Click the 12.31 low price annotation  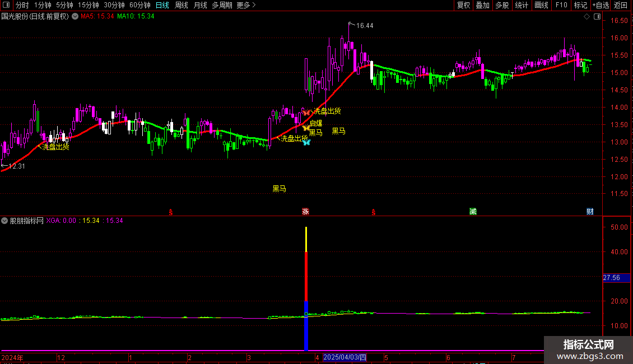pyautogui.click(x=17, y=166)
